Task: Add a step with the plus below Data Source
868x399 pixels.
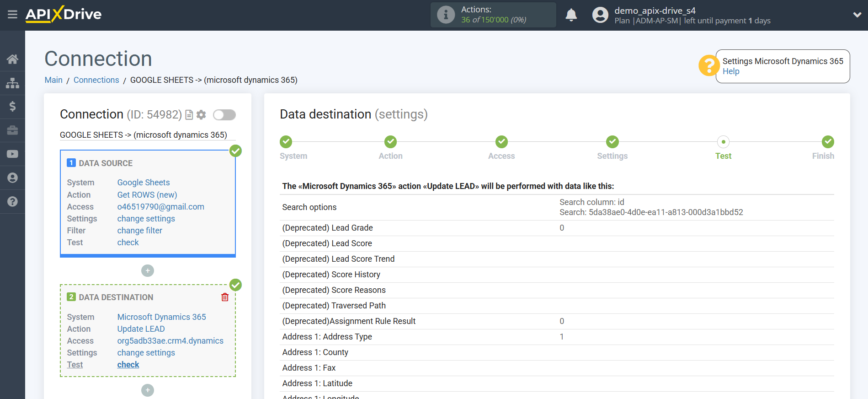Action: click(148, 271)
